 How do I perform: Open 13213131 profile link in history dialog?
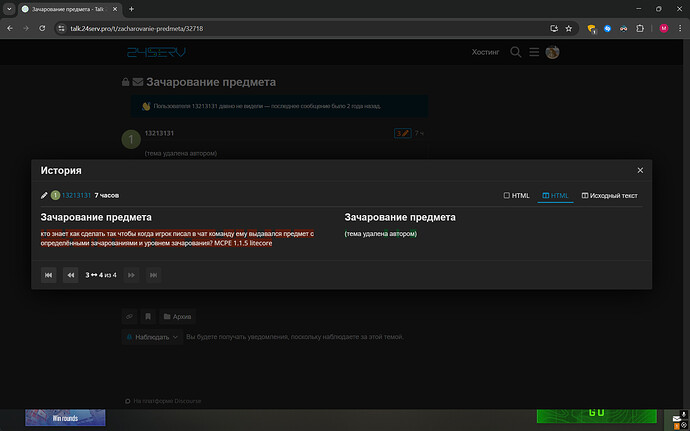tap(77, 195)
